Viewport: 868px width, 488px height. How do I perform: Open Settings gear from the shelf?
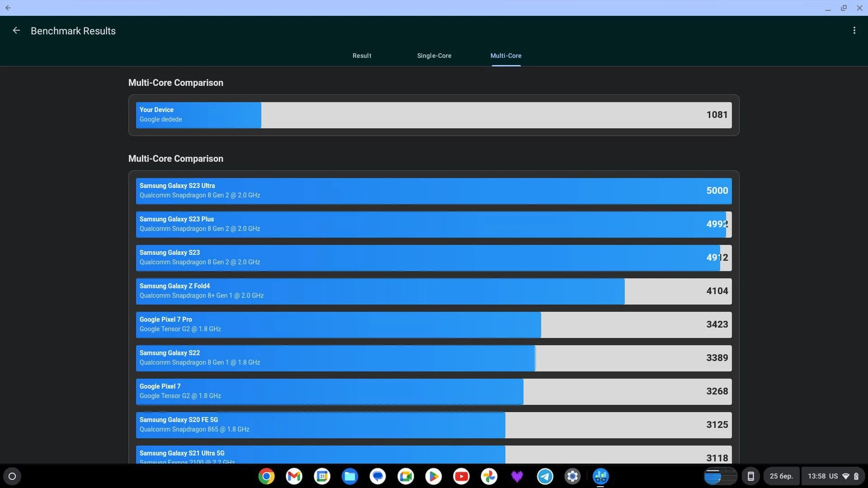573,476
